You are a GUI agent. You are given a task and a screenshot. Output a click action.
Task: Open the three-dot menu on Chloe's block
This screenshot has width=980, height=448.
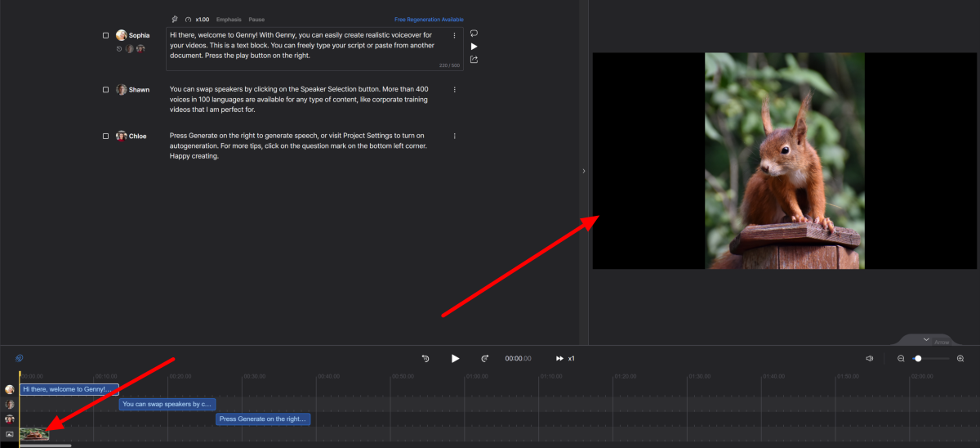[455, 136]
